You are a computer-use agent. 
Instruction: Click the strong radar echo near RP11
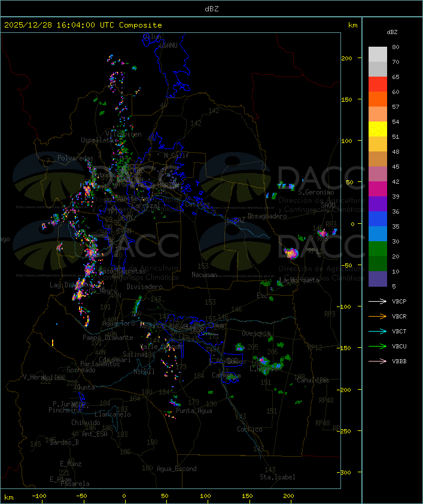pos(291,253)
